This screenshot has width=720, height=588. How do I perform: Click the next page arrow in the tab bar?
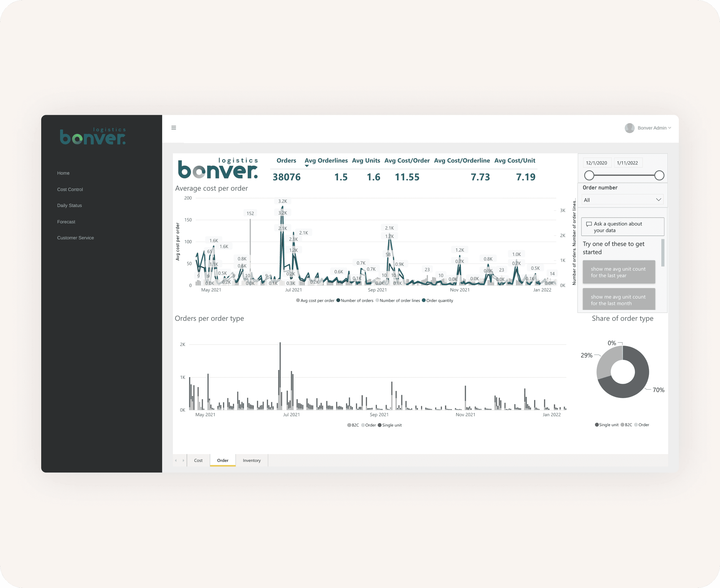[x=183, y=460]
